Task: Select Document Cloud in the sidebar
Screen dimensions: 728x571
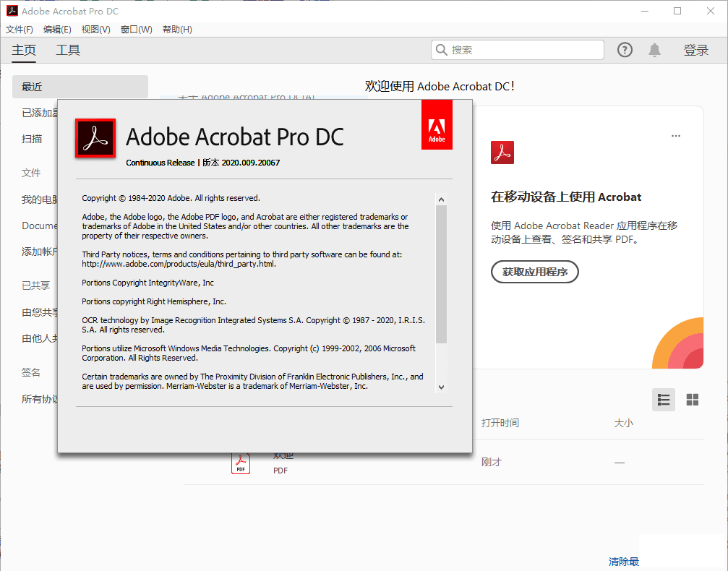Action: (x=40, y=226)
